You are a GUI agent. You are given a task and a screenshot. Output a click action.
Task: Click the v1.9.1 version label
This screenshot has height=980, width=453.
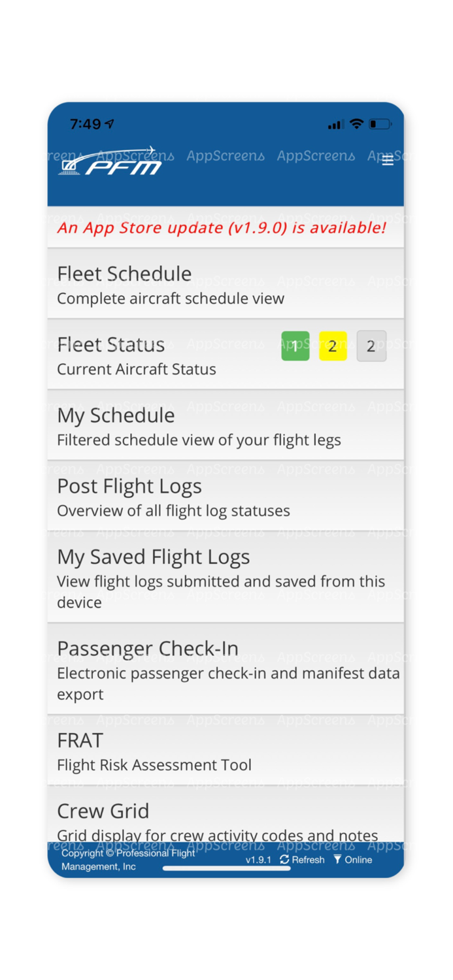(x=258, y=860)
